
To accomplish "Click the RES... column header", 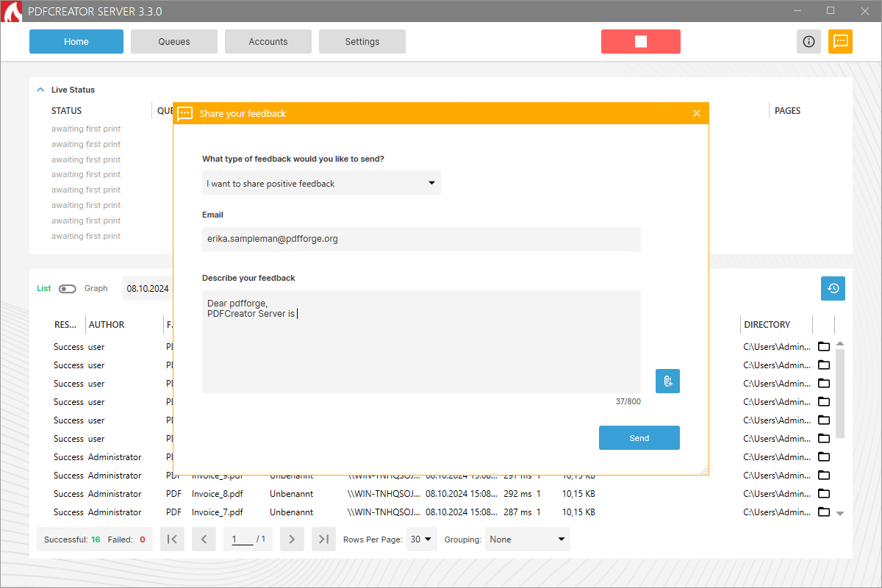I will pos(66,325).
